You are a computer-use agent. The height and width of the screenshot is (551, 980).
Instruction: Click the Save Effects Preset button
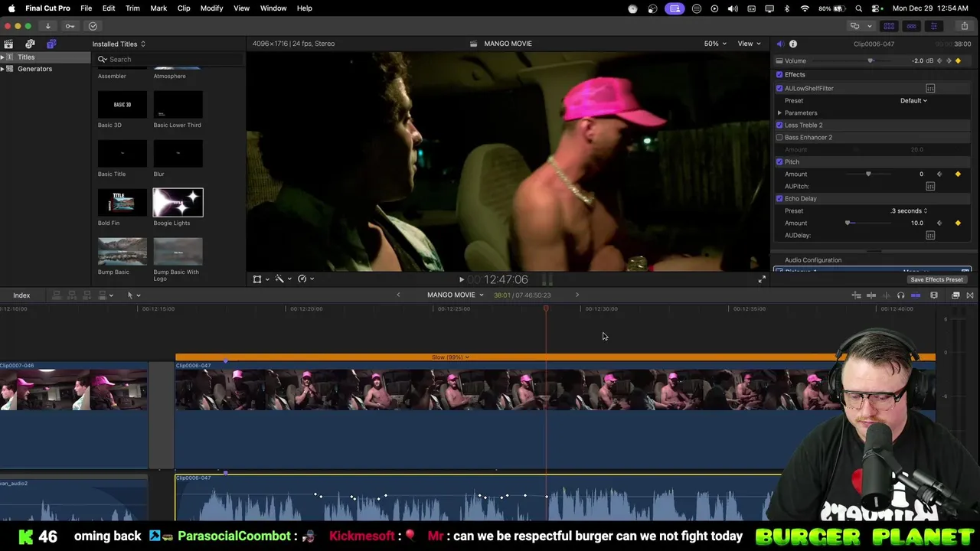point(936,279)
